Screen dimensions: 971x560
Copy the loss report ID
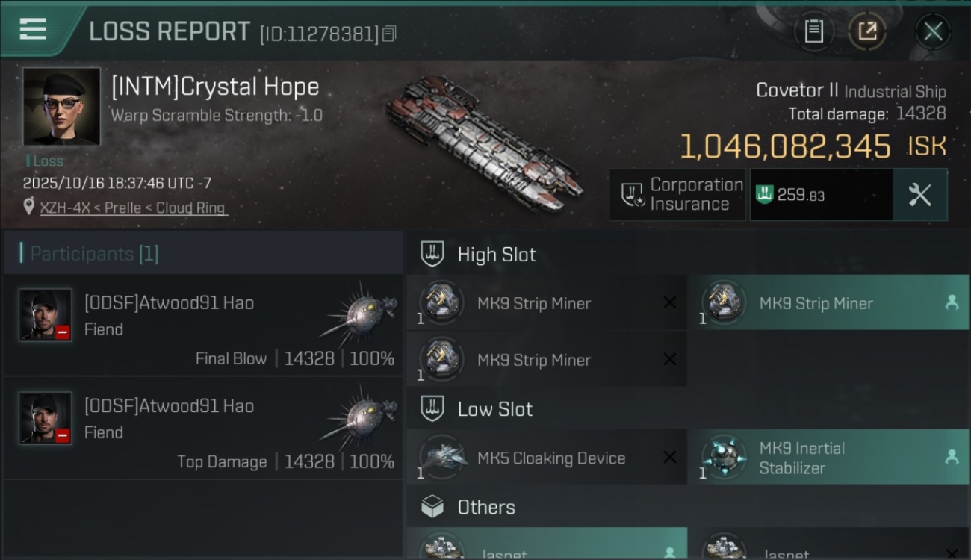pos(389,34)
